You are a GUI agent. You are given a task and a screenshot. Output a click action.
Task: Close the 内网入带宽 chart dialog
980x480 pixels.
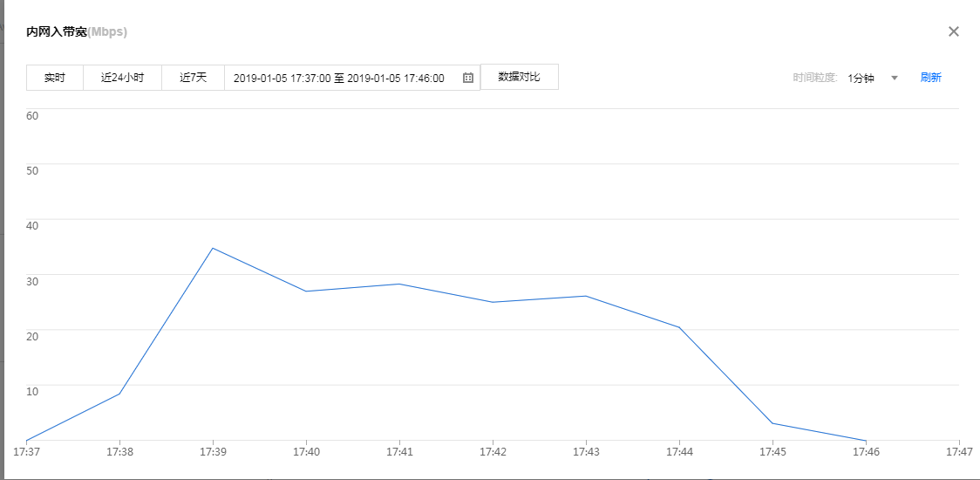click(953, 31)
